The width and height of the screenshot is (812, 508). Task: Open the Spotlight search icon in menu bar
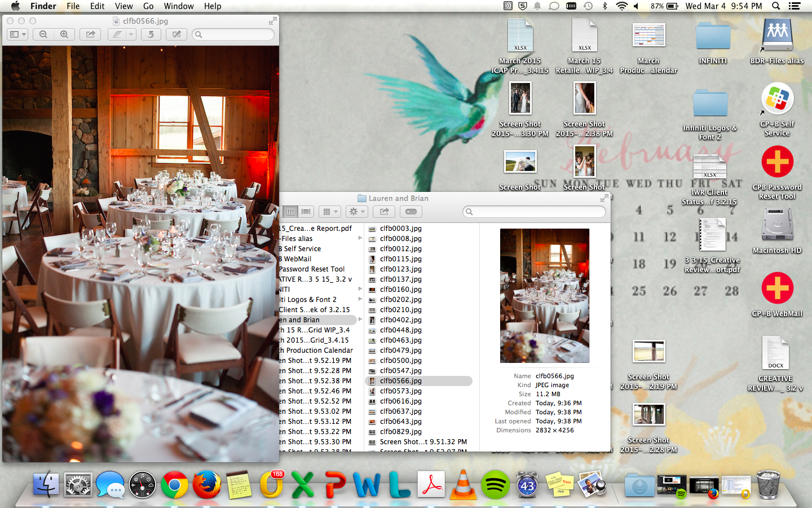(776, 6)
